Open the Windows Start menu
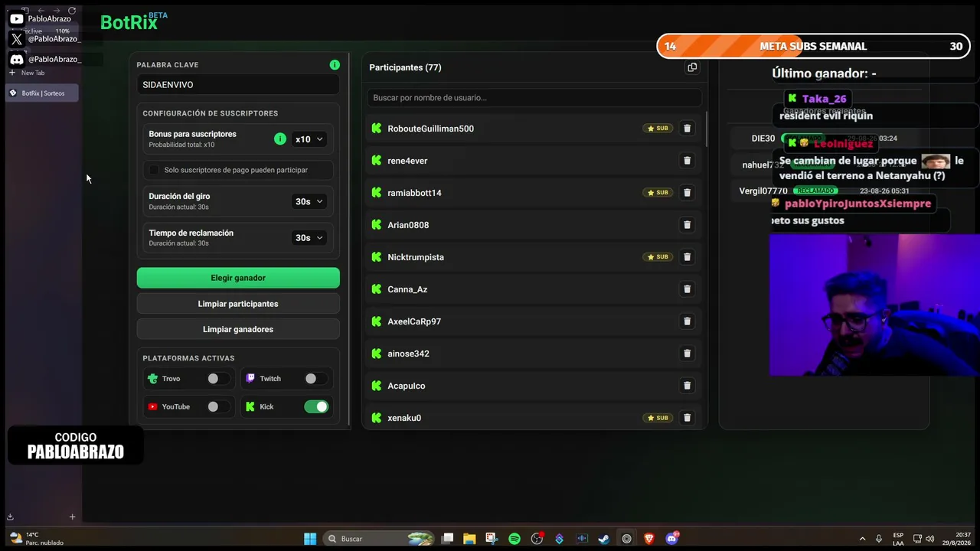 [x=310, y=539]
